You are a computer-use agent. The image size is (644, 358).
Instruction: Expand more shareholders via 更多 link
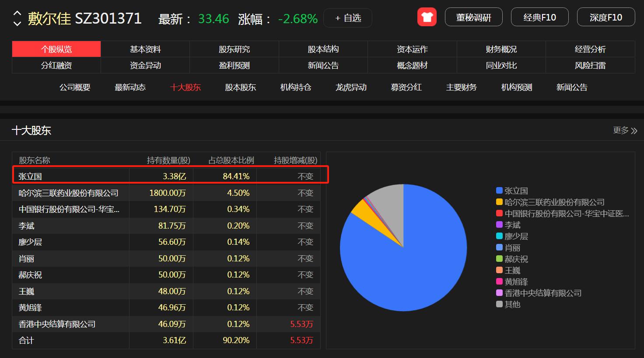pyautogui.click(x=625, y=130)
